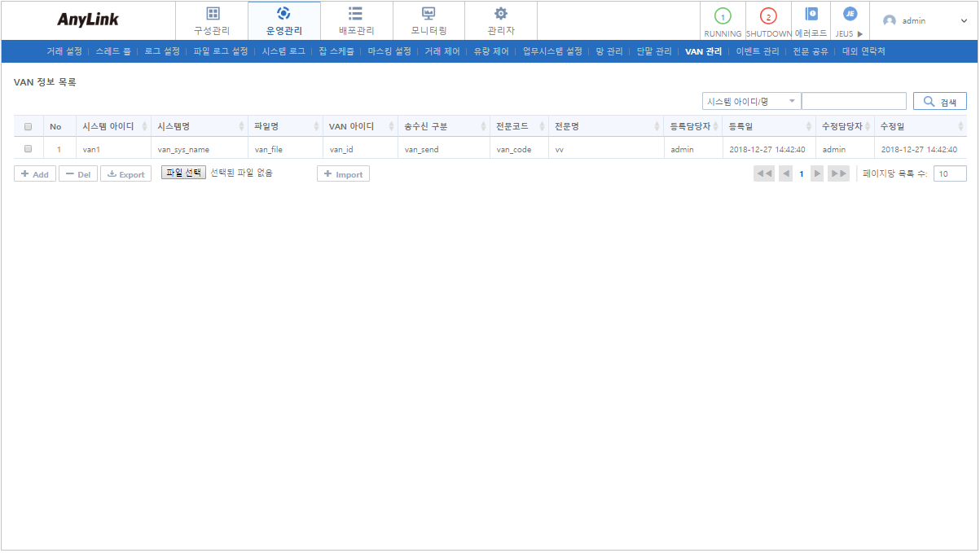Open the admin user dropdown
The width and height of the screenshot is (980, 553).
pyautogui.click(x=925, y=21)
